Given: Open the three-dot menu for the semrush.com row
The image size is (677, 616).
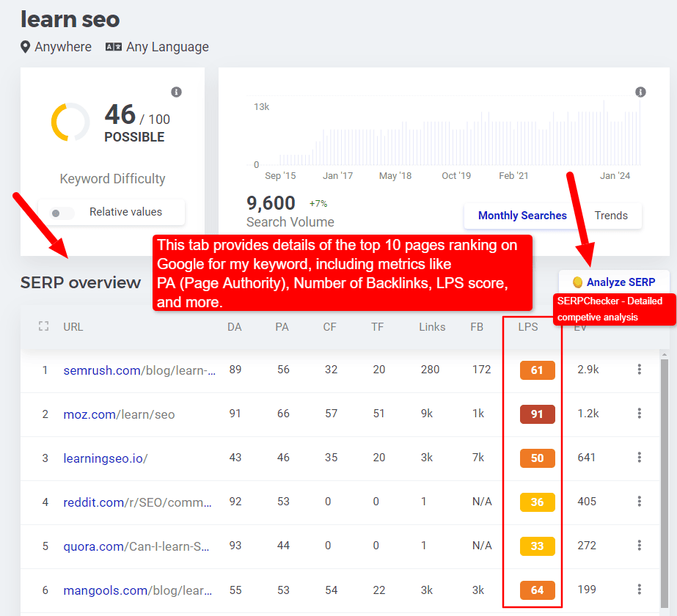Looking at the screenshot, I should (640, 370).
